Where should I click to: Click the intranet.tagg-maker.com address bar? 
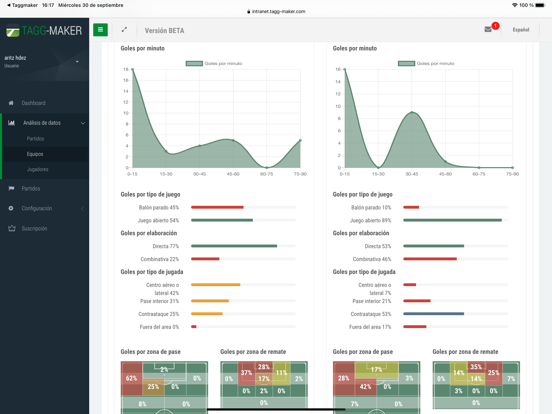click(276, 11)
